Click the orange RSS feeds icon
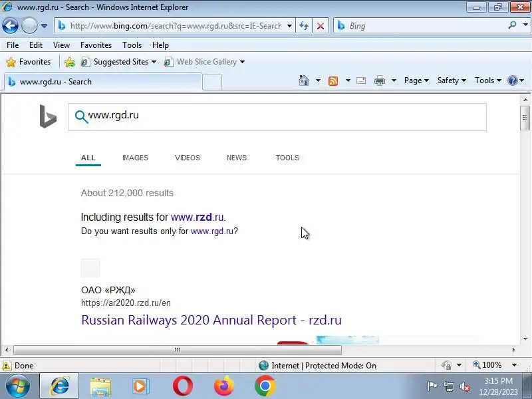Image resolution: width=532 pixels, height=399 pixels. tap(333, 80)
